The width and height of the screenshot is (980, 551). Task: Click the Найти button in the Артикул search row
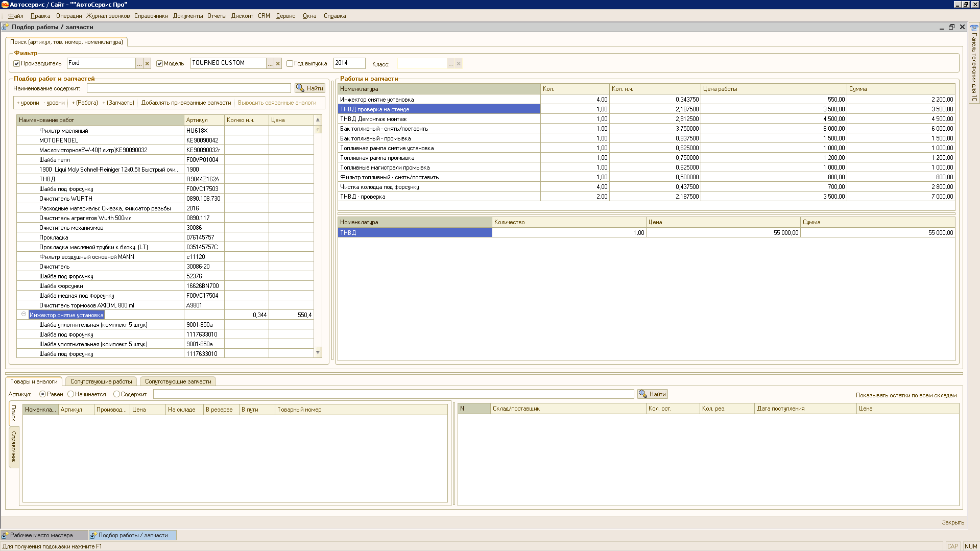tap(652, 394)
